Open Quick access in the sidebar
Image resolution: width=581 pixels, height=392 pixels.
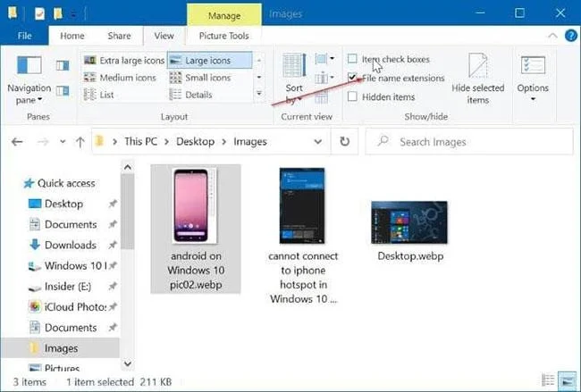59,183
